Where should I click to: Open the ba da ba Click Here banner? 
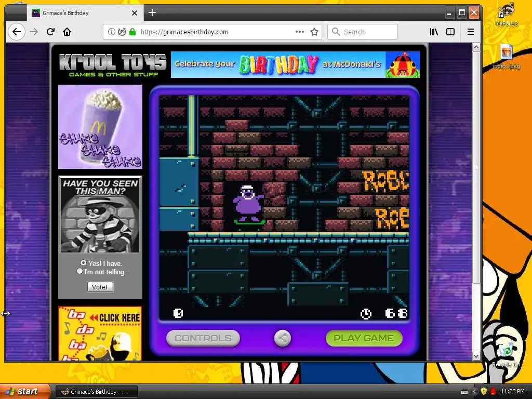(x=100, y=333)
